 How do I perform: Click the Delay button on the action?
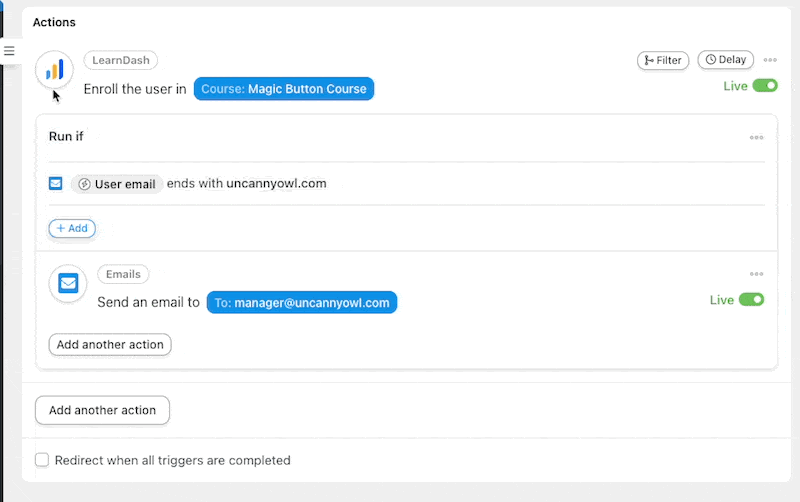coord(725,60)
